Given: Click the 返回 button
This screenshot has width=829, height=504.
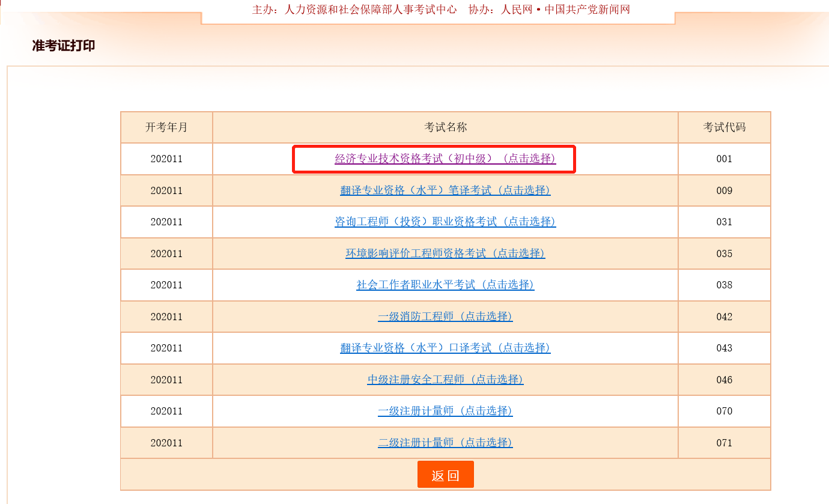Looking at the screenshot, I should [x=445, y=474].
